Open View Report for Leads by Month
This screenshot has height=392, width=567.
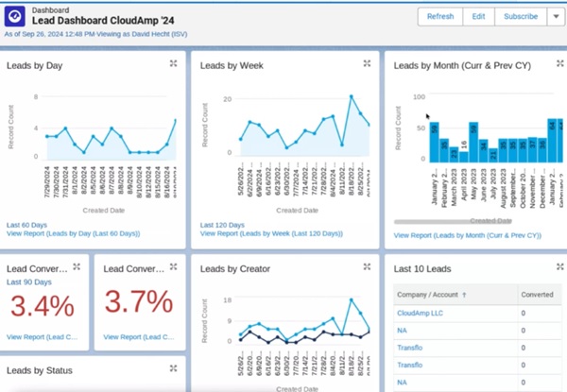(x=466, y=233)
